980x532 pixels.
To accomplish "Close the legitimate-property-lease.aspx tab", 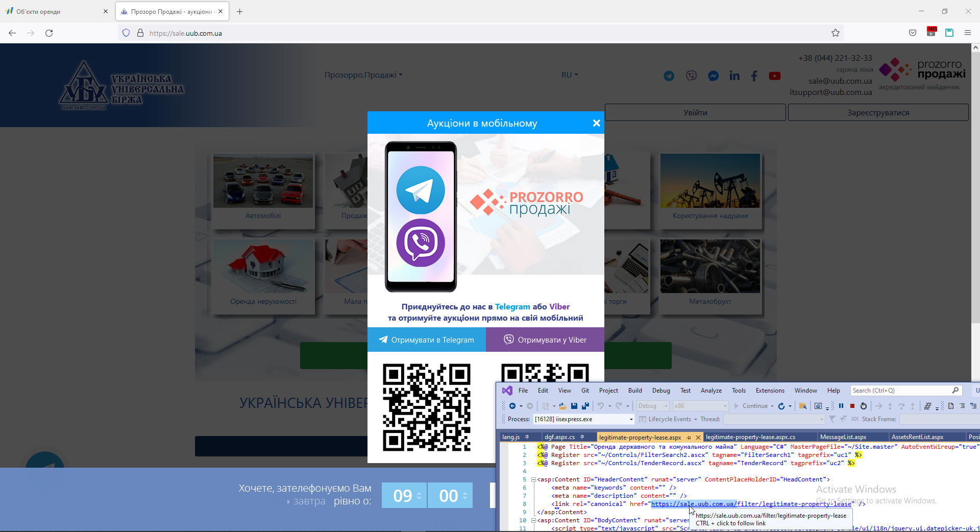I will coord(698,438).
